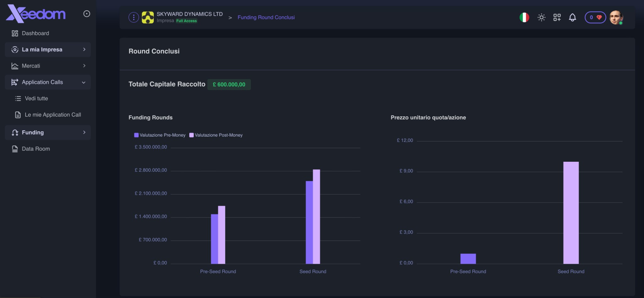Toggle the sidebar collapse circle button
Viewport: 644px width, 298px height.
pyautogui.click(x=87, y=14)
